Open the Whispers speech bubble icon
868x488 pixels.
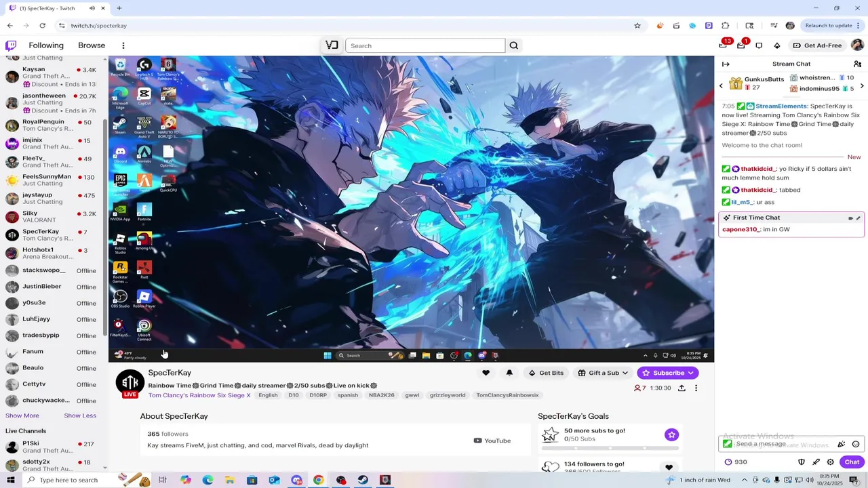[x=759, y=45]
